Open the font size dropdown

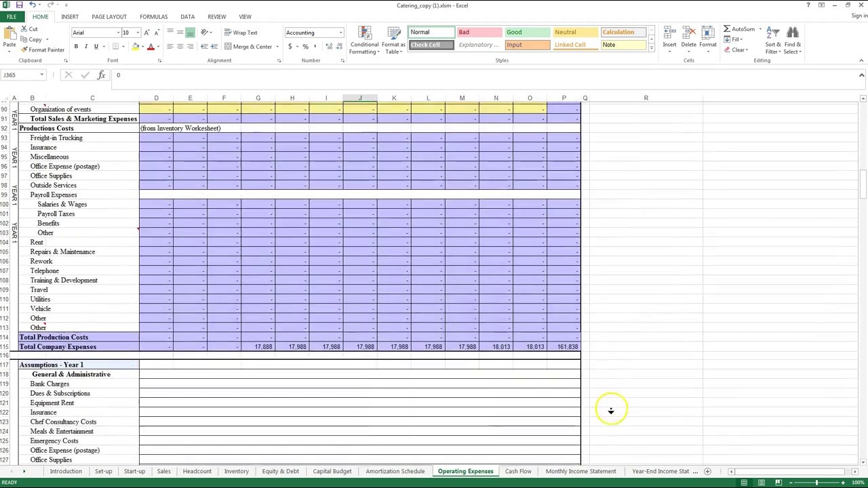click(138, 33)
